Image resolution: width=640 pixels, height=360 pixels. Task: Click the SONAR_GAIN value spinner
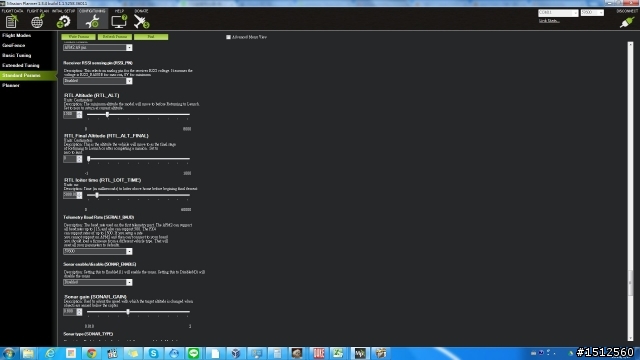(73, 312)
